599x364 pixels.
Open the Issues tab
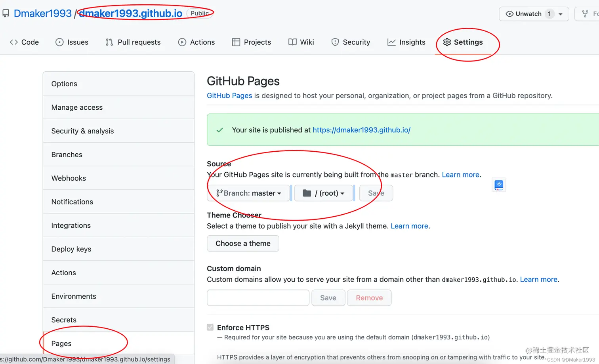click(72, 42)
